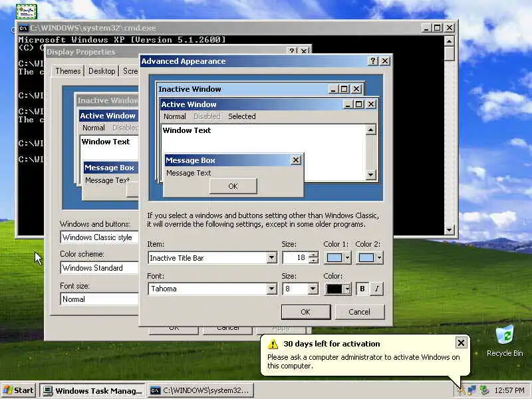Click the network connection tray icon
Viewport: 532px width, 399px height.
(x=472, y=390)
